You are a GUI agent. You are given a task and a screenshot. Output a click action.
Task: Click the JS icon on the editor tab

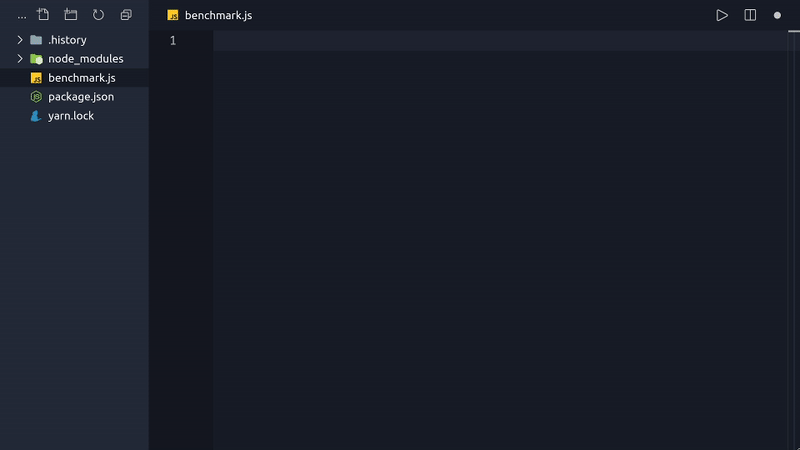(173, 15)
